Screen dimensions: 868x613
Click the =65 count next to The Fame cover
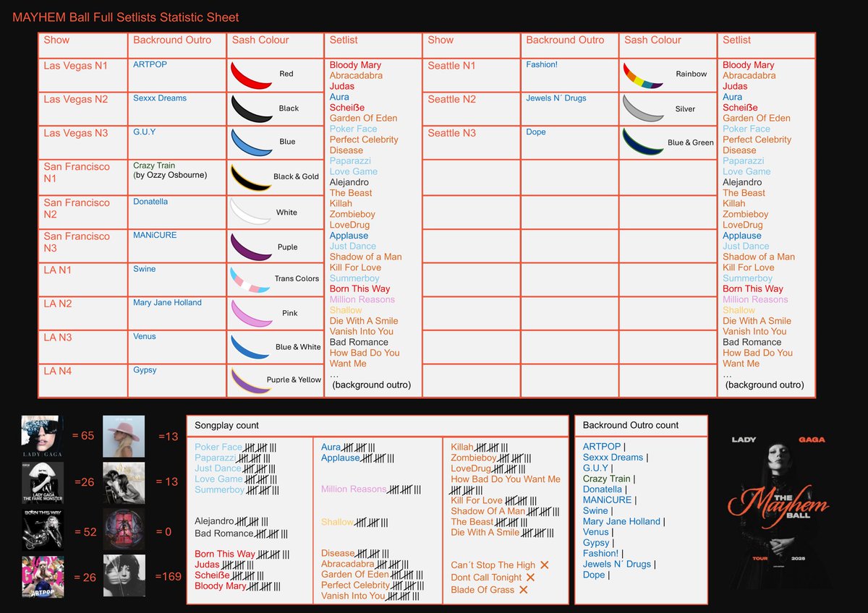click(85, 436)
